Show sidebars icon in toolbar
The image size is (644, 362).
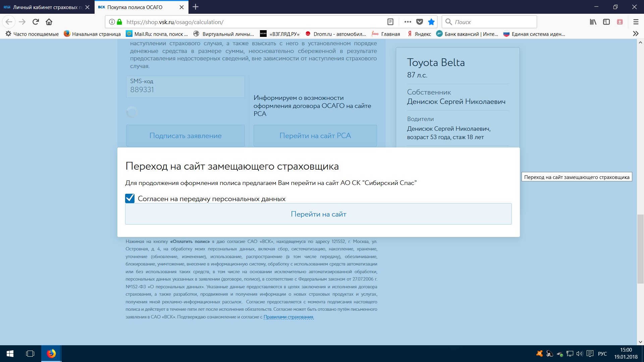click(x=606, y=22)
